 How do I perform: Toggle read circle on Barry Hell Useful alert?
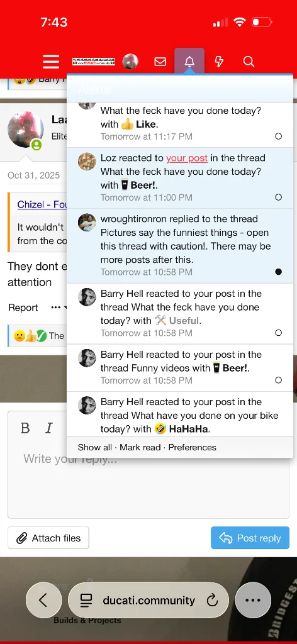click(279, 333)
